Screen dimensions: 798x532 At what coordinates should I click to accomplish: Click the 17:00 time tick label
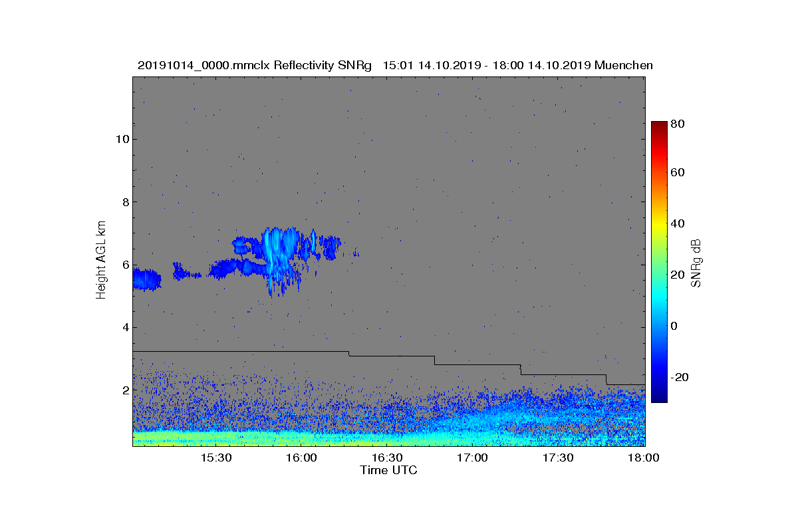[x=473, y=458]
